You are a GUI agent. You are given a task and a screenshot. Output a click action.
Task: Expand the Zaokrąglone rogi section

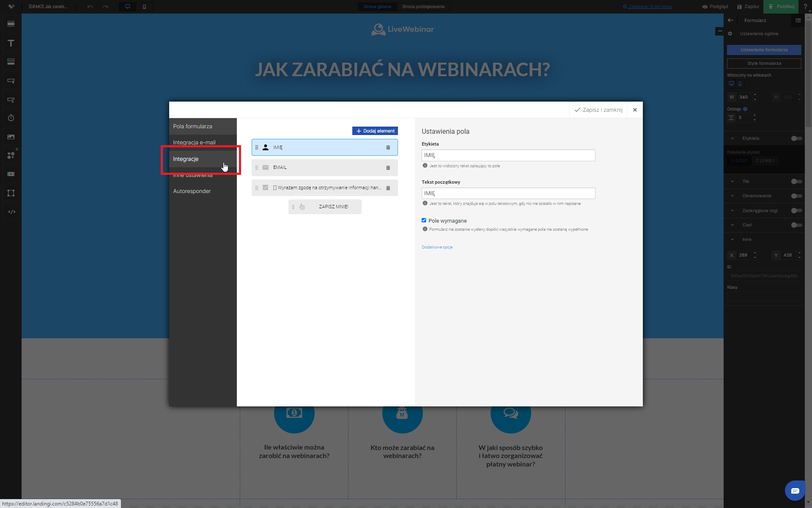click(732, 211)
